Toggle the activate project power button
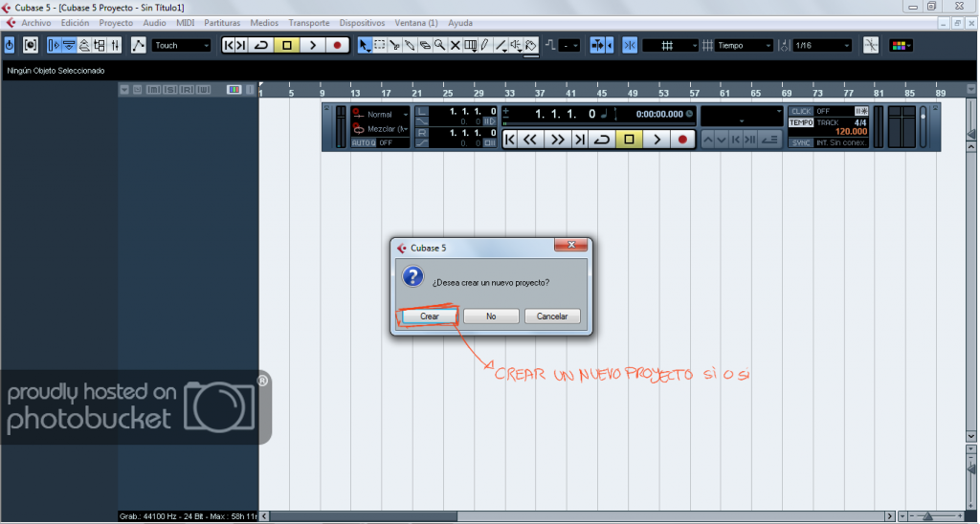This screenshot has height=524, width=980. pyautogui.click(x=10, y=45)
